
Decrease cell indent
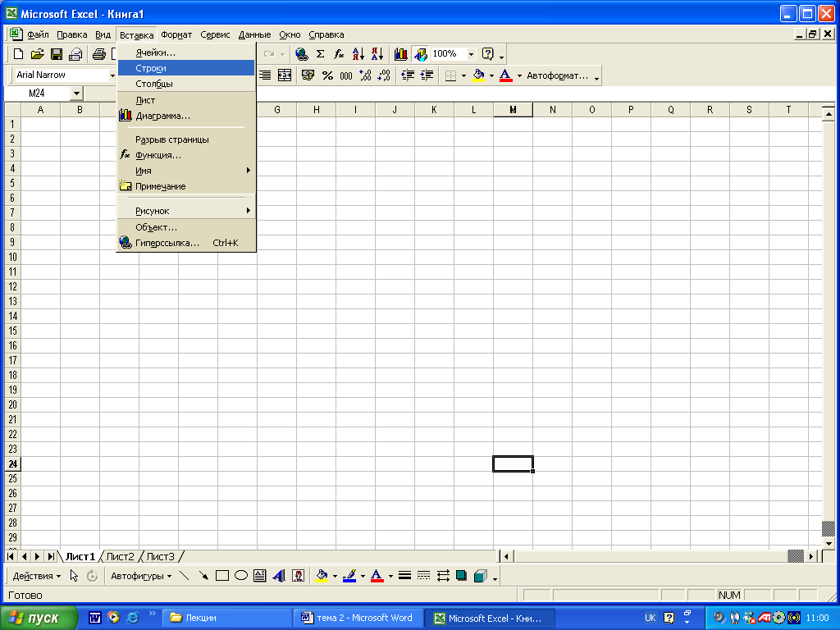408,75
